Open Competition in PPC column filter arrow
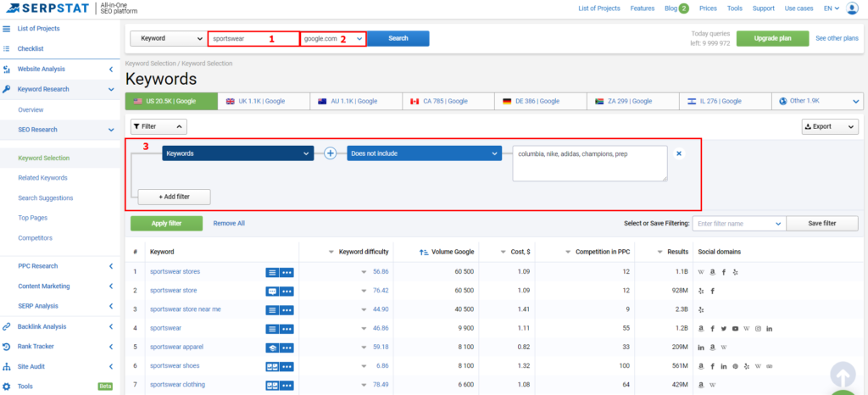The height and width of the screenshot is (395, 868). point(568,252)
